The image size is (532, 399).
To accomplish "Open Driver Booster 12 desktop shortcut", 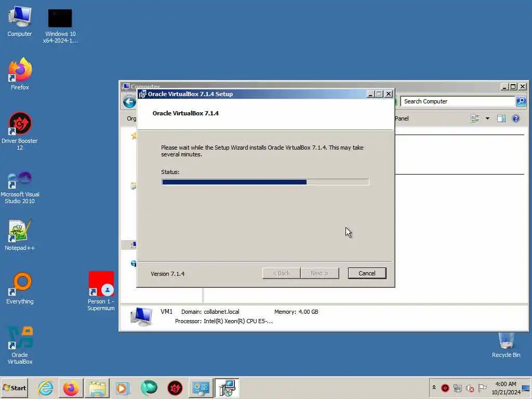I will point(20,131).
